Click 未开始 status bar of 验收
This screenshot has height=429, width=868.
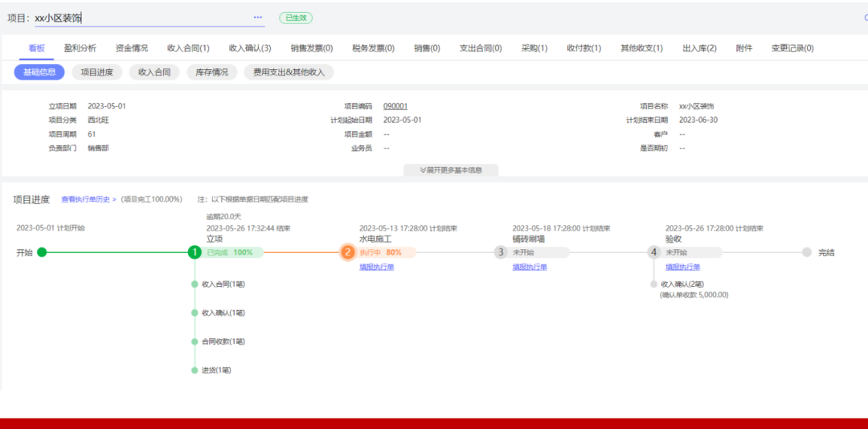[691, 252]
